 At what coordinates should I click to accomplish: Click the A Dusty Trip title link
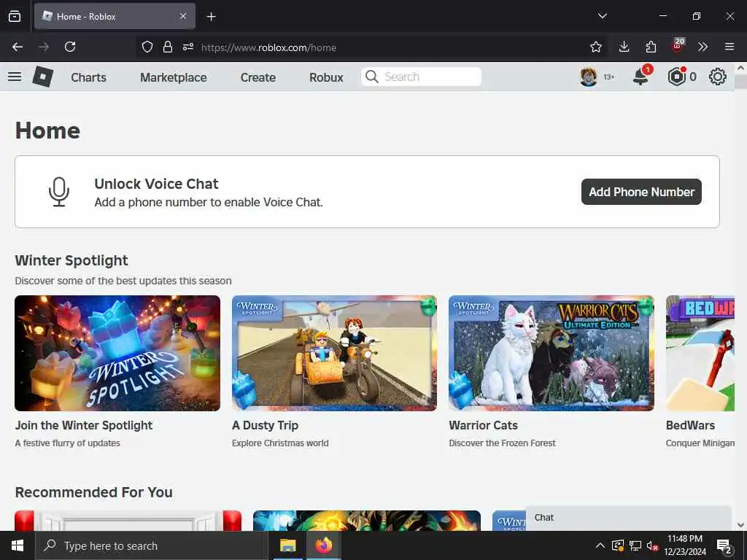coord(265,425)
